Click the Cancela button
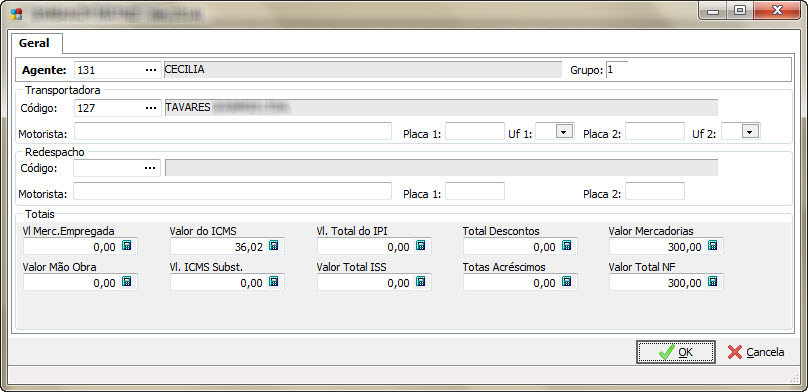This screenshot has height=392, width=808. tap(756, 352)
